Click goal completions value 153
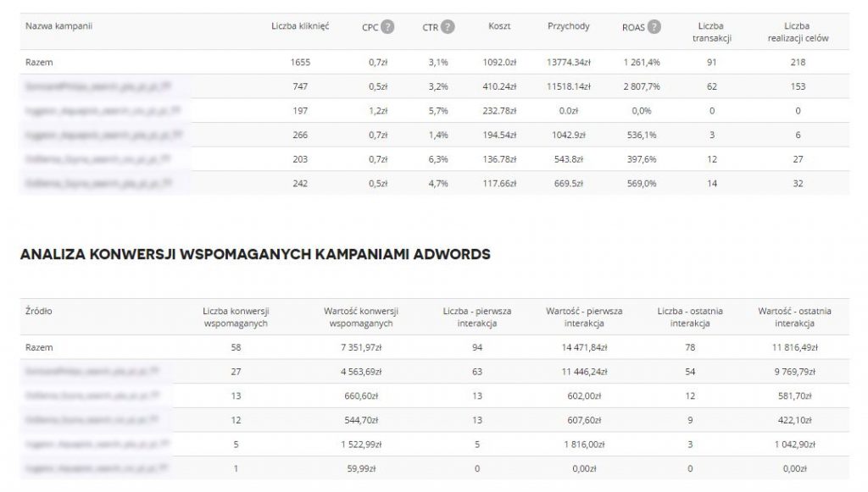 point(798,86)
